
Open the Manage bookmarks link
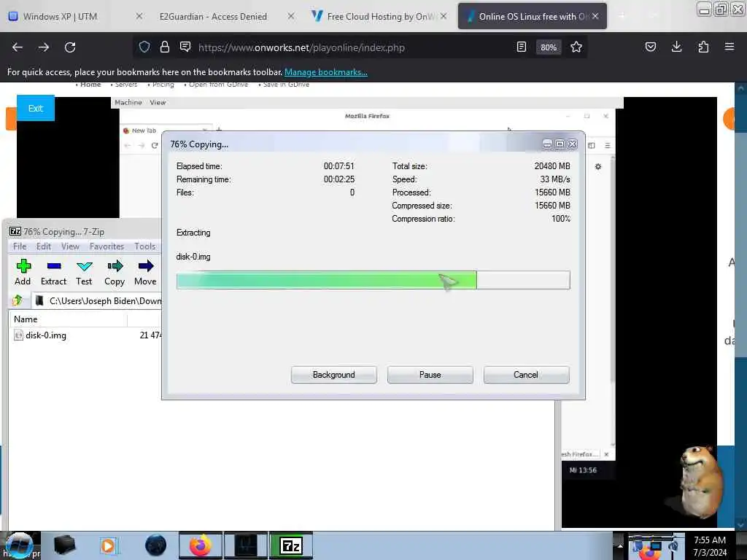(x=326, y=72)
